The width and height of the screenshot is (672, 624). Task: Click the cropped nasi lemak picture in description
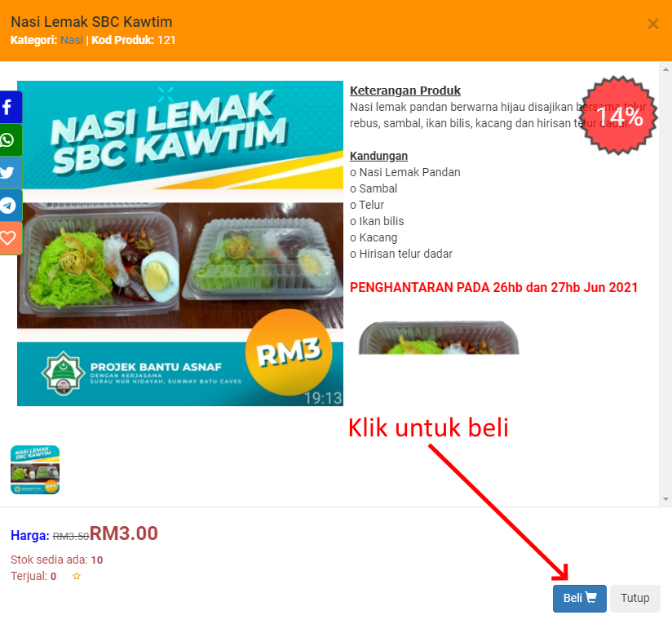(439, 338)
